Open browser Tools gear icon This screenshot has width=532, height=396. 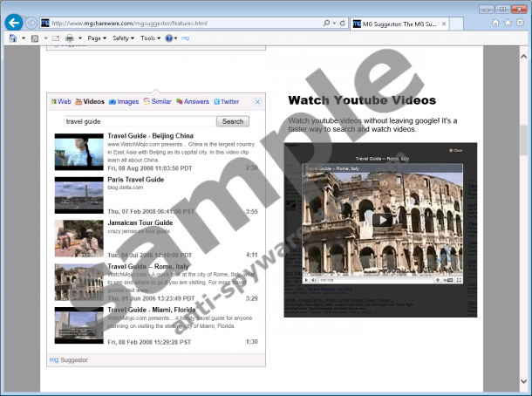point(520,23)
